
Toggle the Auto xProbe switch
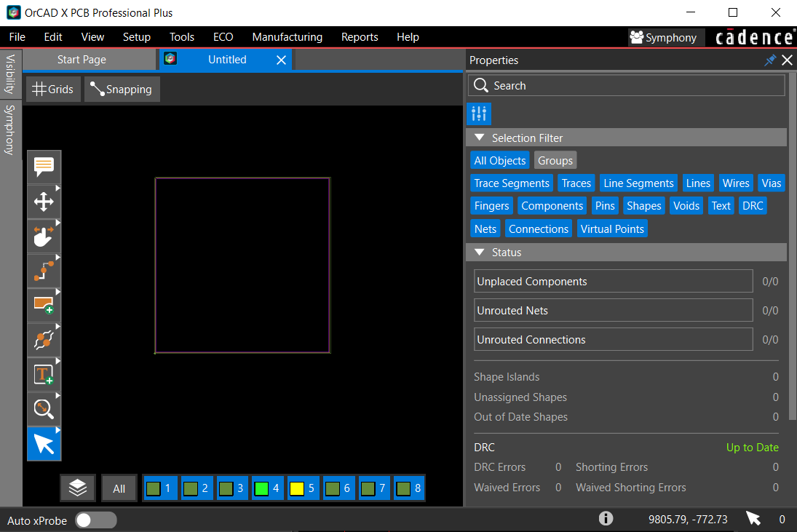pos(96,520)
